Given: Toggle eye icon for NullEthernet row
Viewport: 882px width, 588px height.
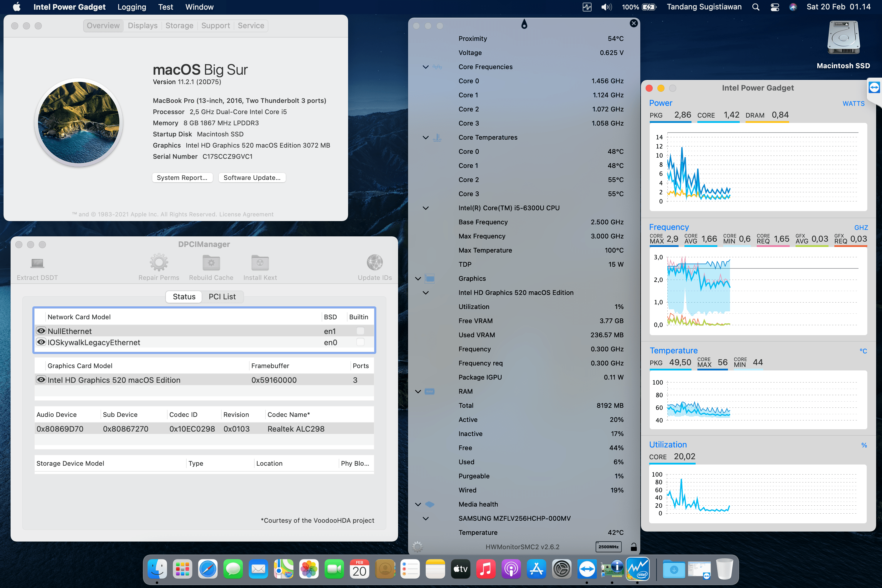Looking at the screenshot, I should coord(41,331).
